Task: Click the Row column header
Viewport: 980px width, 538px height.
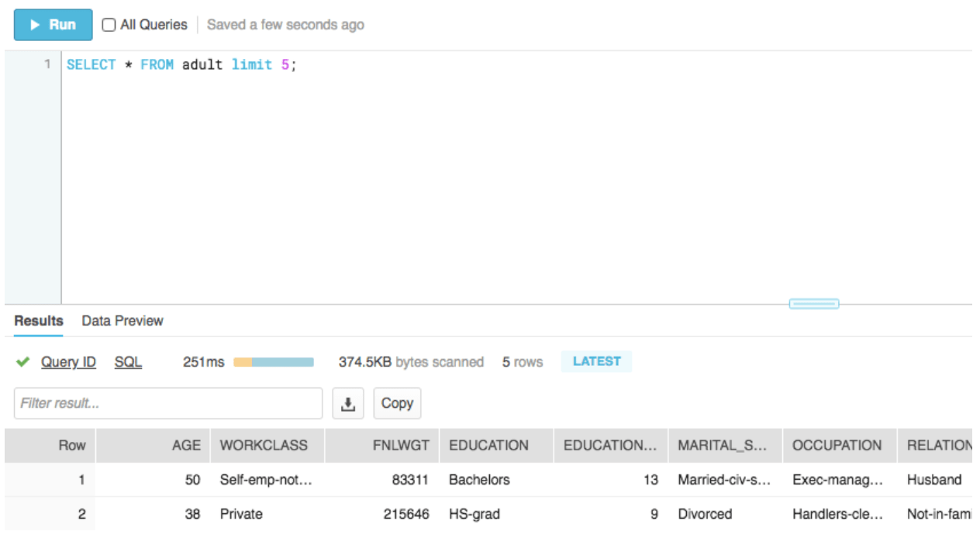Action: [50, 446]
